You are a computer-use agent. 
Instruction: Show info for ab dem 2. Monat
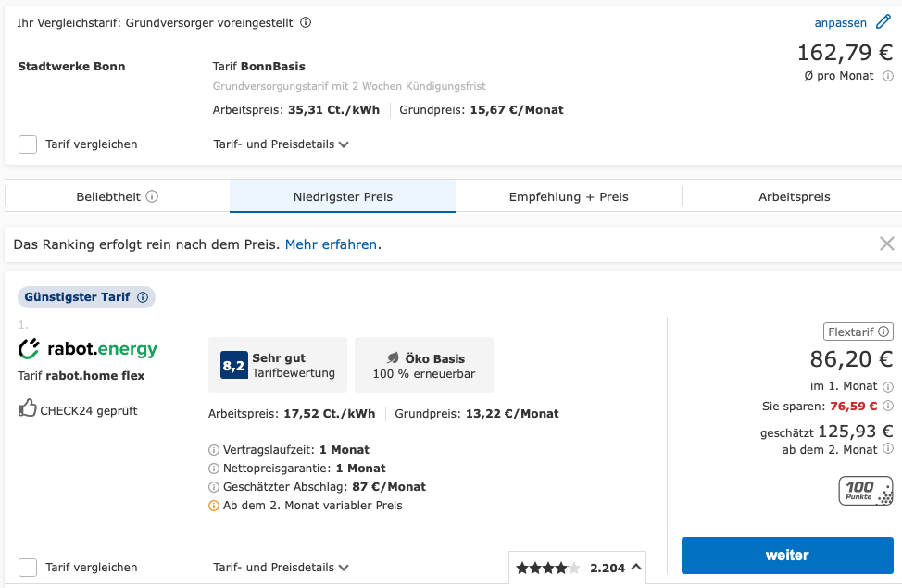coord(888,448)
